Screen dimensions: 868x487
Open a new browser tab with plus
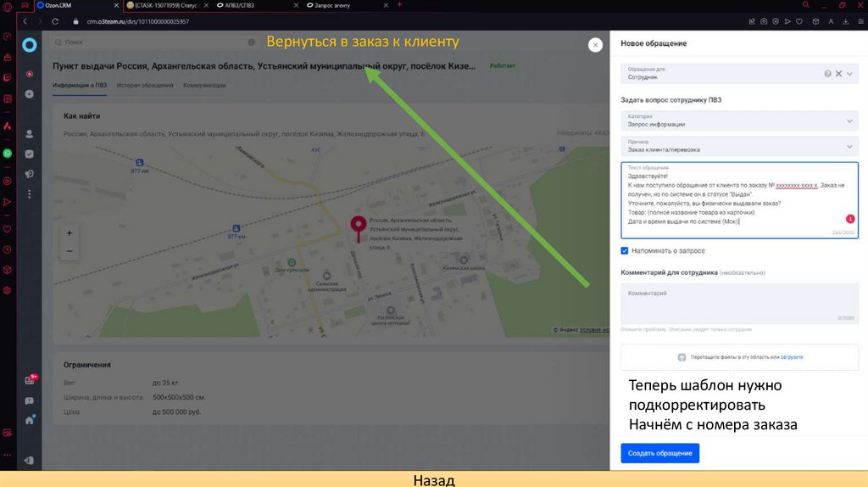click(x=400, y=5)
